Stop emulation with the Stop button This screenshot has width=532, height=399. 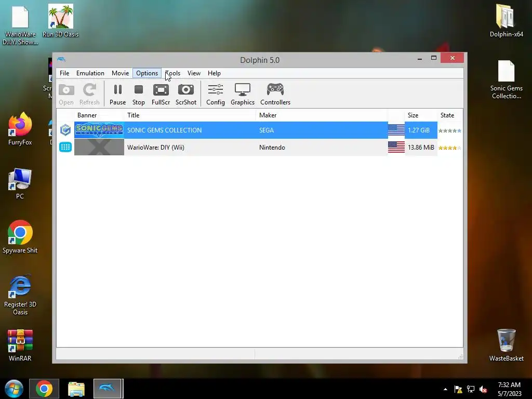pyautogui.click(x=138, y=94)
